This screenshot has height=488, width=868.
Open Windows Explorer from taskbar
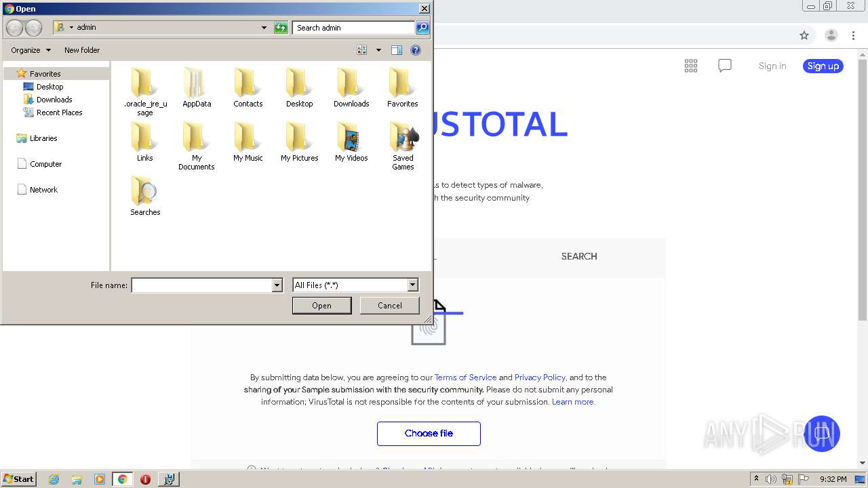click(77, 479)
